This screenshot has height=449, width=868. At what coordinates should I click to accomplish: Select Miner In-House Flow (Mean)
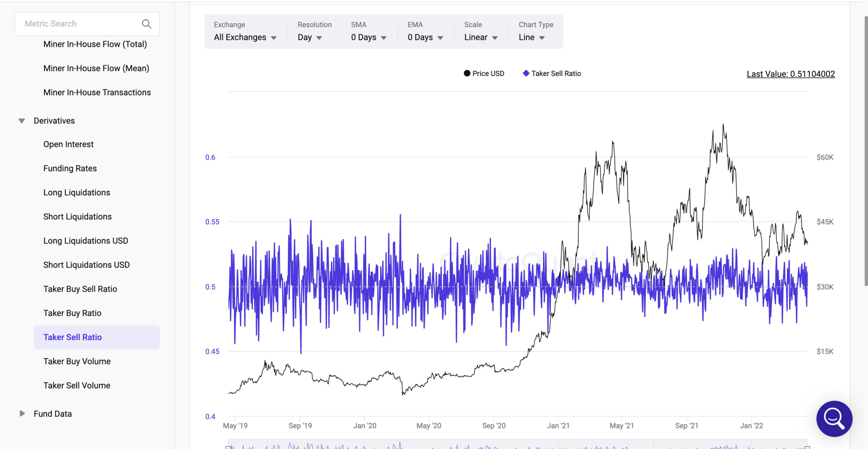coord(96,68)
